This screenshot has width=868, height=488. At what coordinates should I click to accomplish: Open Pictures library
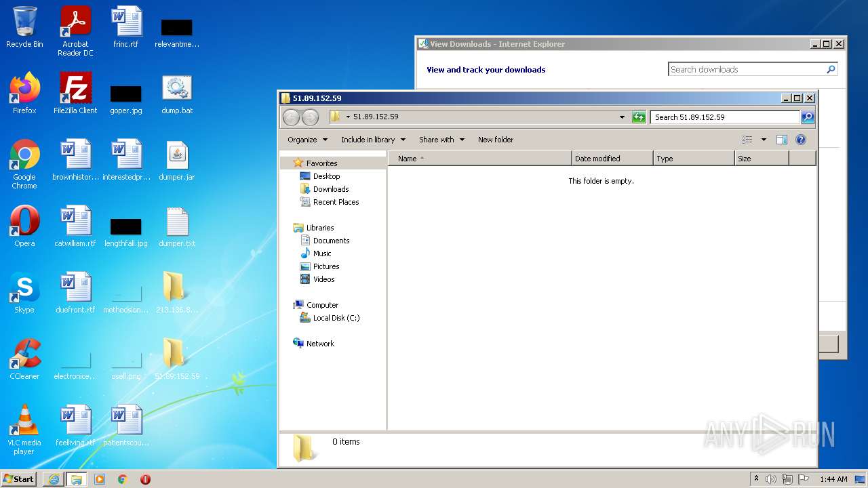[x=326, y=266]
